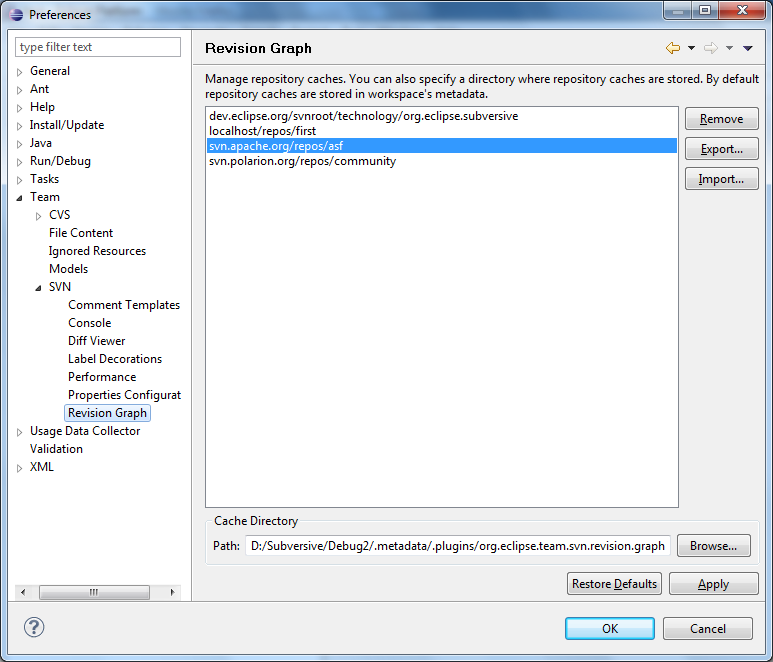Click the forward navigation arrow icon
The width and height of the screenshot is (773, 662).
pos(710,48)
